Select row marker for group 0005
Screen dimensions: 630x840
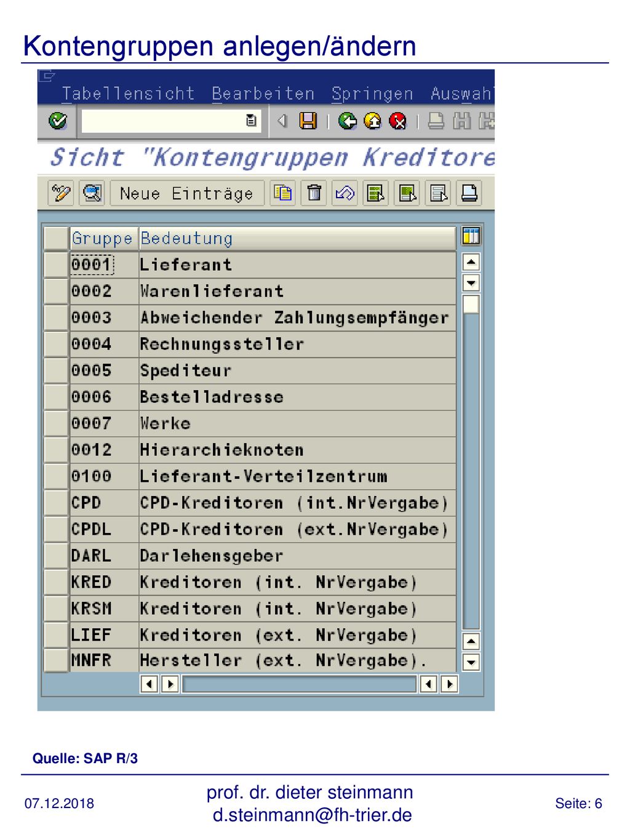point(56,370)
